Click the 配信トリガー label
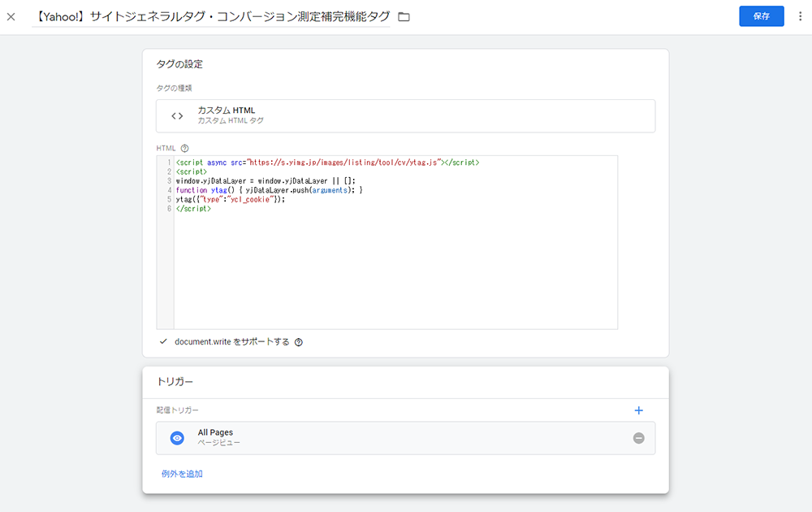This screenshot has height=512, width=812. (178, 410)
